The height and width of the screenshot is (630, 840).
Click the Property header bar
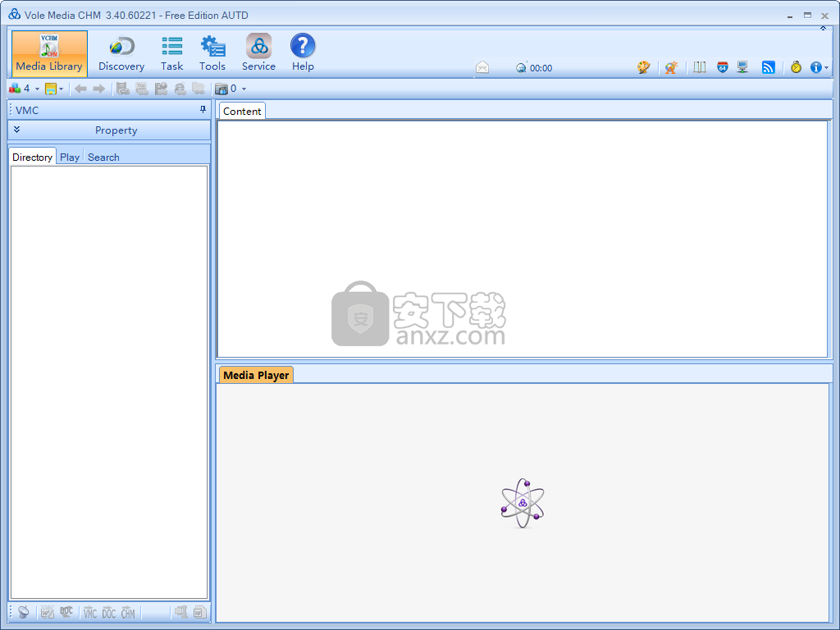pyautogui.click(x=109, y=130)
